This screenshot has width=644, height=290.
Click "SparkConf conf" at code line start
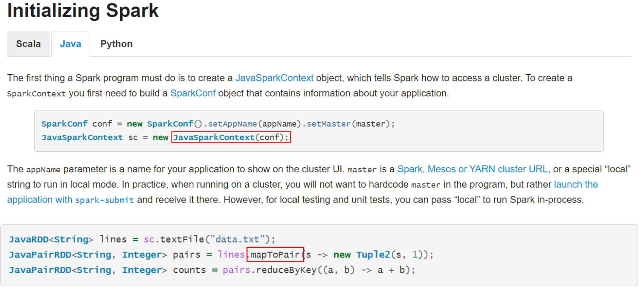click(77, 124)
